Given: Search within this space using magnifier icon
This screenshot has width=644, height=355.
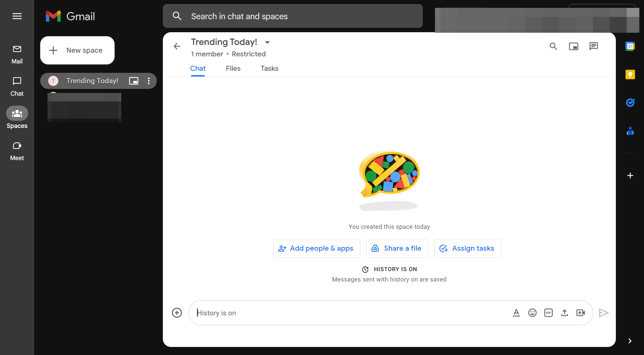Looking at the screenshot, I should (x=554, y=46).
